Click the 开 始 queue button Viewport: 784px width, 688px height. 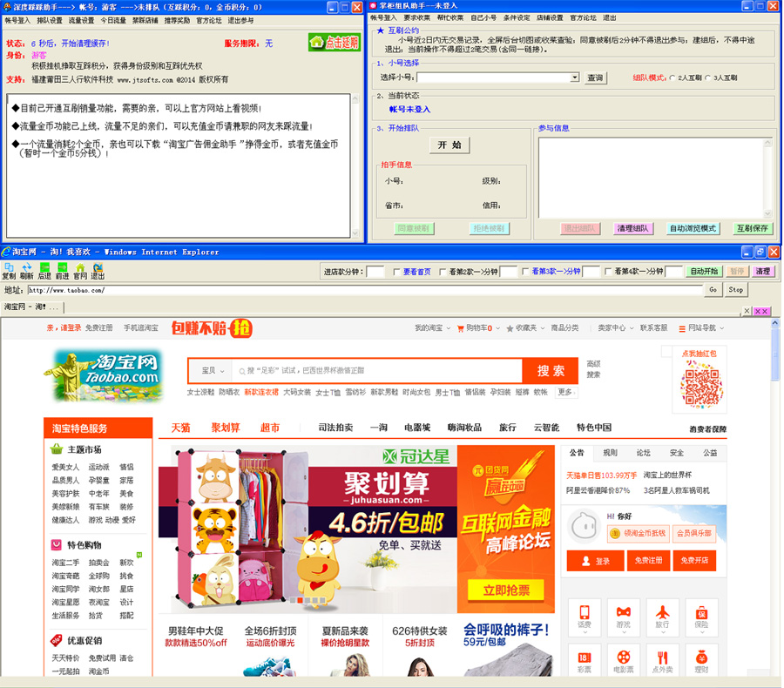449,145
